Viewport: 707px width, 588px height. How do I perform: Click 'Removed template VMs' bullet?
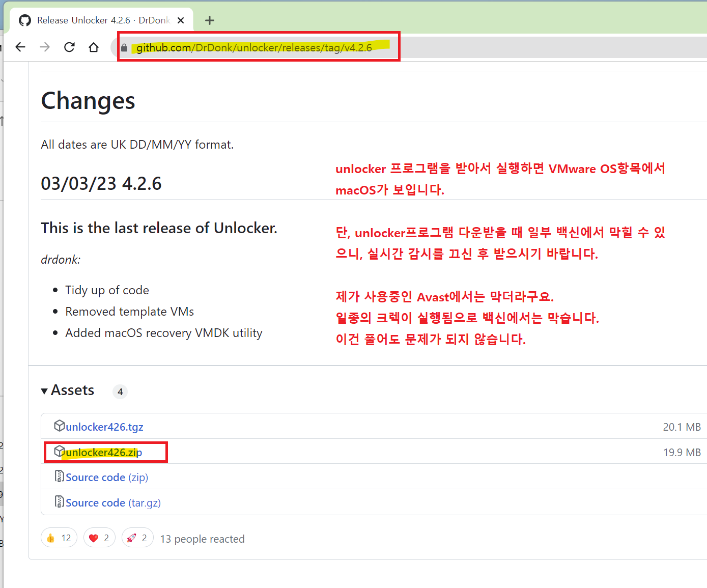click(x=129, y=312)
